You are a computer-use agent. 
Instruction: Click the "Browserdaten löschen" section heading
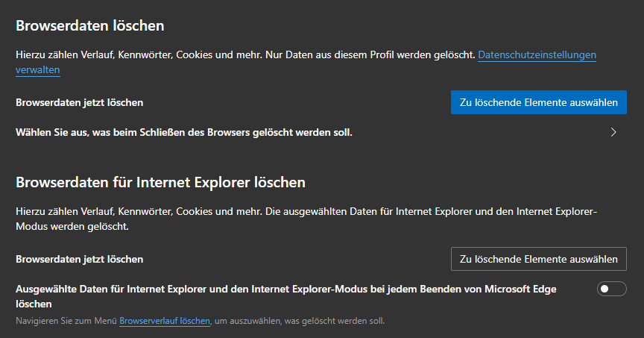coord(89,26)
